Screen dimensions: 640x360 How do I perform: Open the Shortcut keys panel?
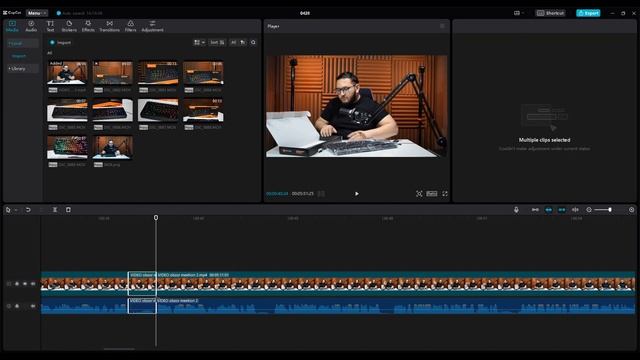tap(550, 13)
